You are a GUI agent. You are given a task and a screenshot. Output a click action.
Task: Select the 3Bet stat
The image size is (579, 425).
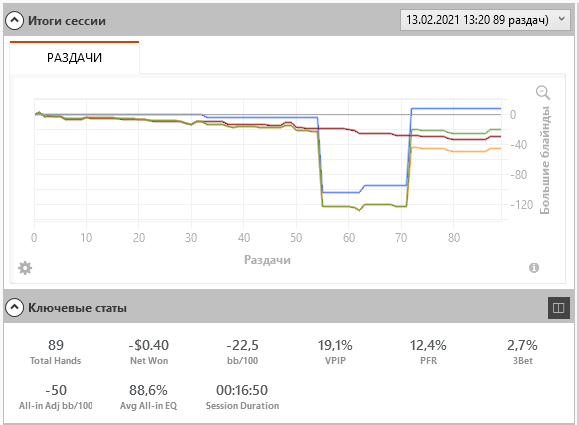522,352
